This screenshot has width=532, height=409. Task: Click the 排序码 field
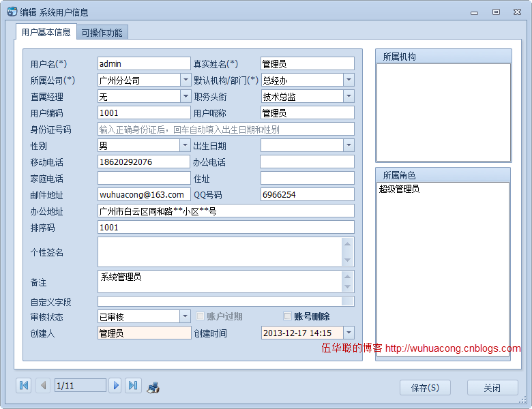[226, 227]
